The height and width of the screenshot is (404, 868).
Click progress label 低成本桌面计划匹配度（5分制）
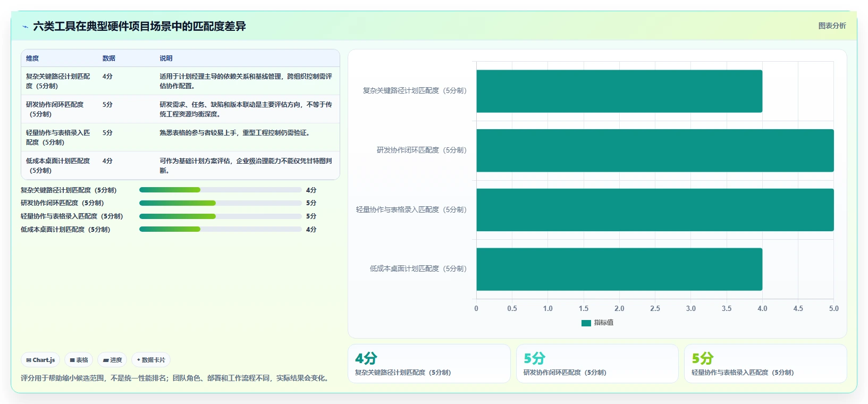pos(65,230)
